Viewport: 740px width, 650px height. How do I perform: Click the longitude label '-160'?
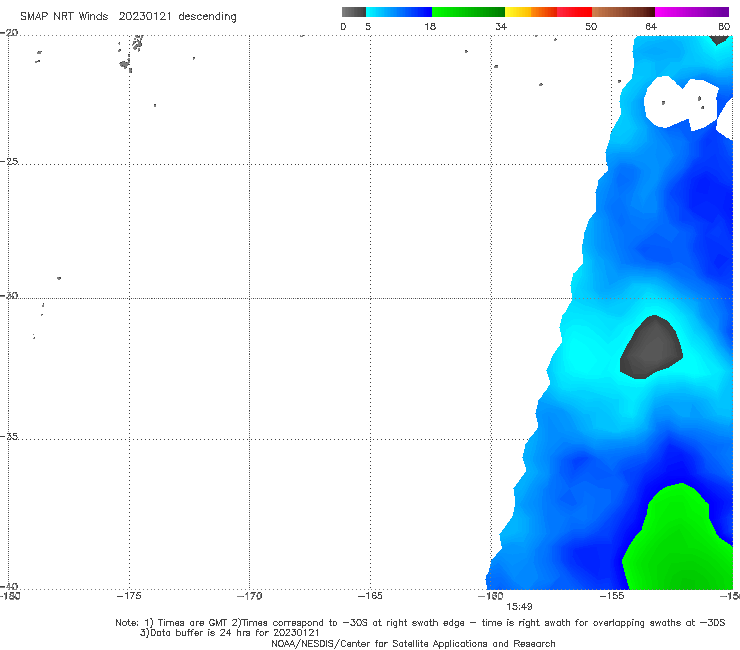click(x=491, y=596)
